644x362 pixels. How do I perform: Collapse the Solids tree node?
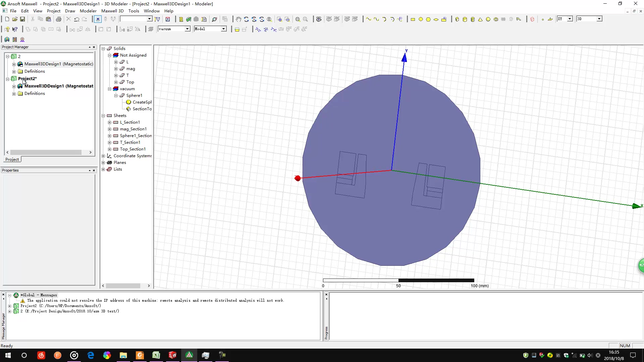(103, 49)
